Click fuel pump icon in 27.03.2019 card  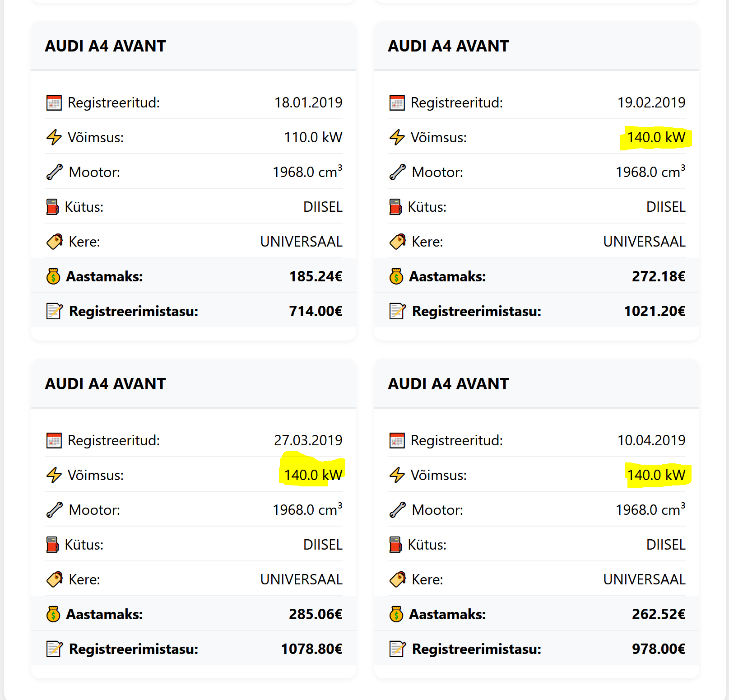[52, 545]
